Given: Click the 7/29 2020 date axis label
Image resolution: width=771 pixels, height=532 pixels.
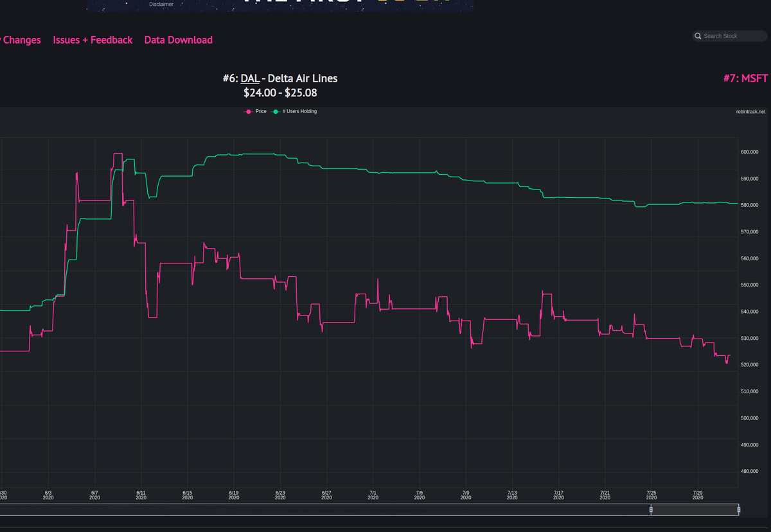Looking at the screenshot, I should tap(698, 495).
